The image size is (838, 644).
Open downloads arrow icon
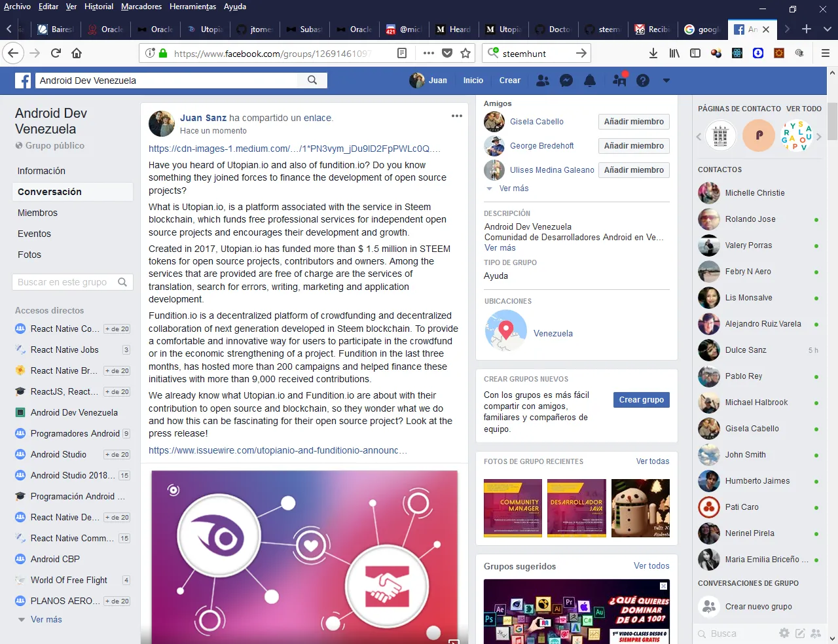click(x=653, y=53)
